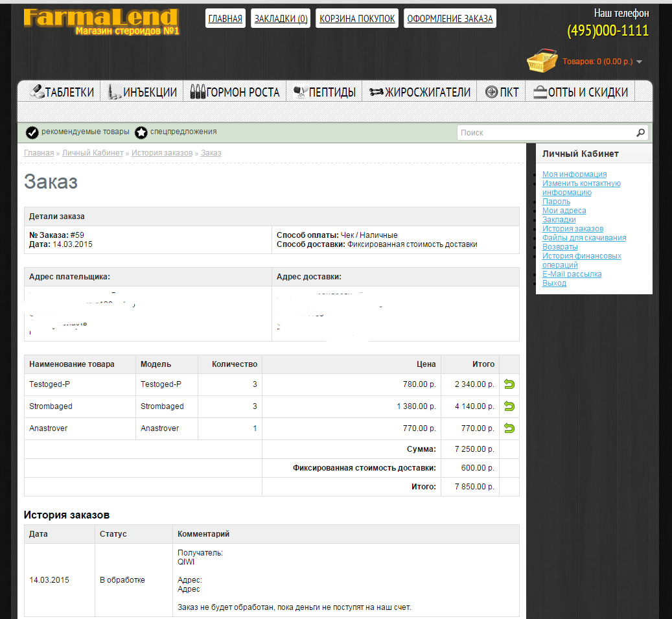Click return icon for Anastrover row
The height and width of the screenshot is (619, 672).
[509, 428]
